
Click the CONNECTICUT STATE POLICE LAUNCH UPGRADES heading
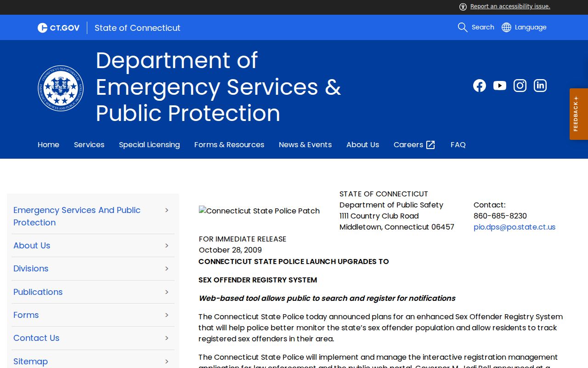coord(294,262)
